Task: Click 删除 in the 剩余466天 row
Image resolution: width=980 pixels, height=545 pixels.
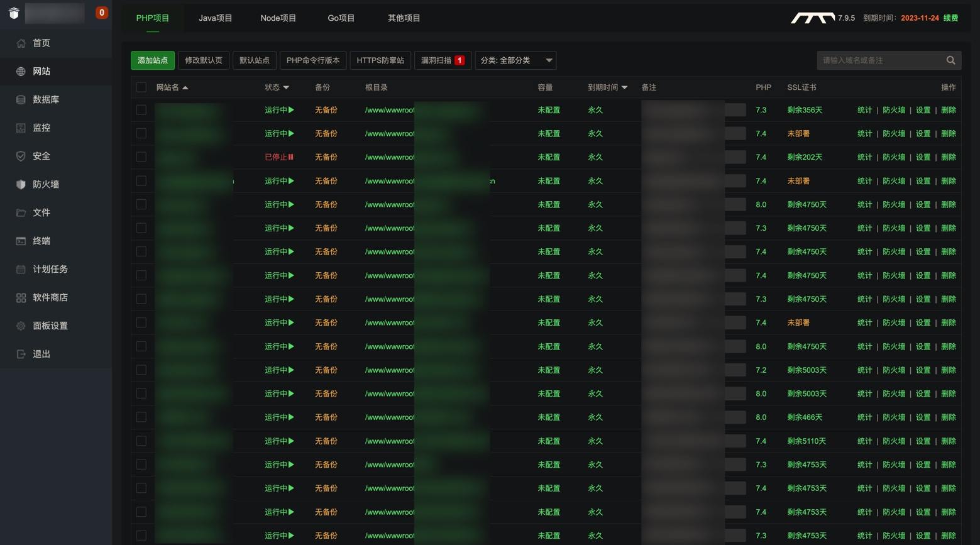Action: 949,417
